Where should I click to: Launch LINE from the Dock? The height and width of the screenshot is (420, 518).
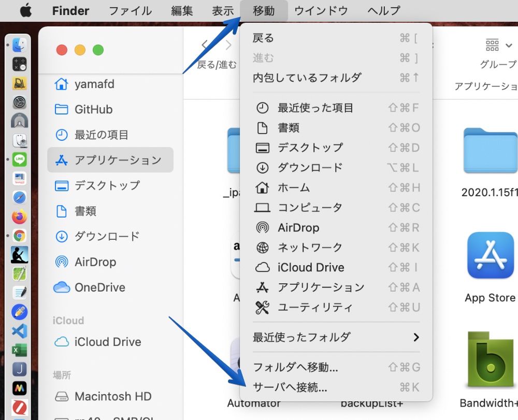click(20, 160)
